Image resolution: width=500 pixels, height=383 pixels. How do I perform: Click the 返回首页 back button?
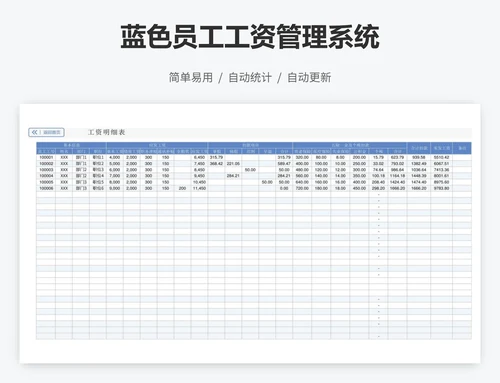coord(46,132)
